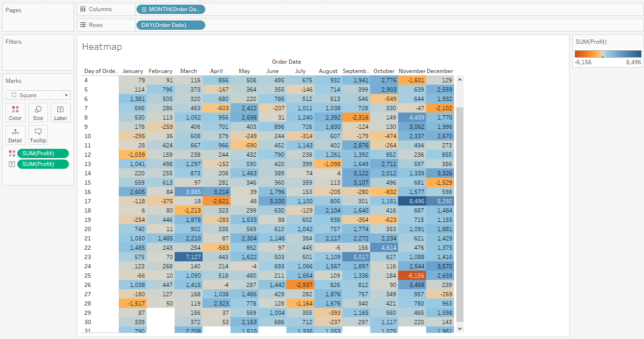Select the December column header

click(440, 71)
